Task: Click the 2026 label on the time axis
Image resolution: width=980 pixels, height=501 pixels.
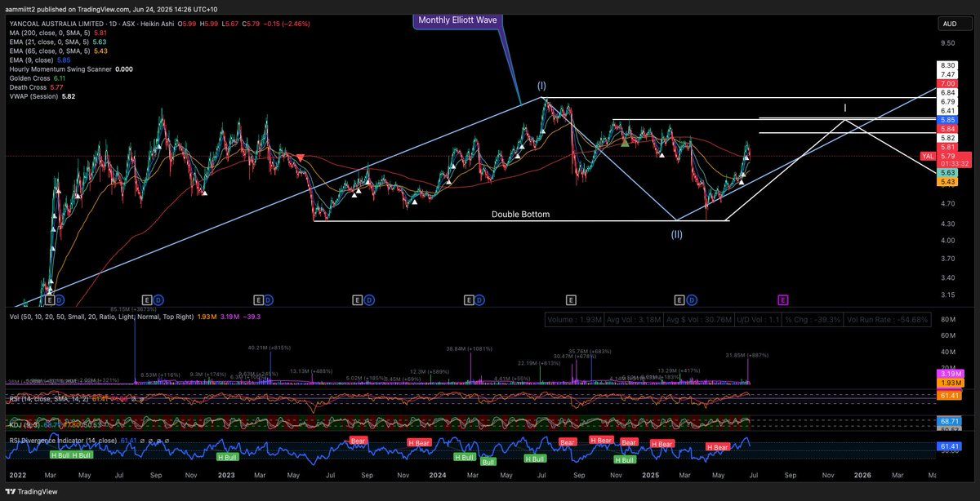Action: tap(862, 474)
